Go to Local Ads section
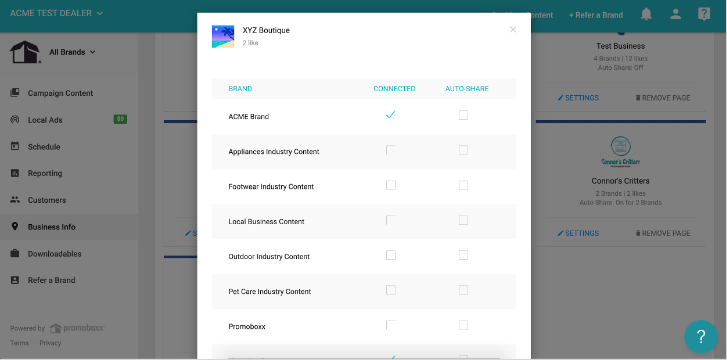Viewport: 727px width, 360px height. pos(45,120)
